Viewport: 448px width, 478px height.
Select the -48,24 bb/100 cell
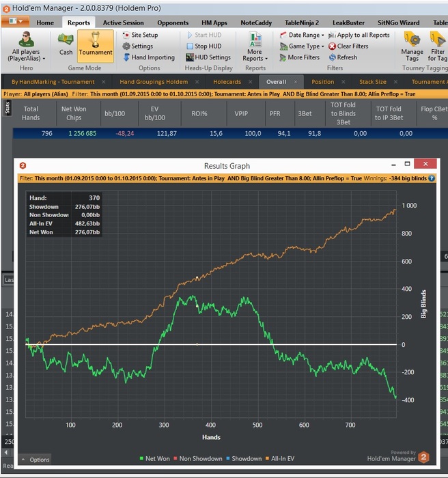coord(125,134)
